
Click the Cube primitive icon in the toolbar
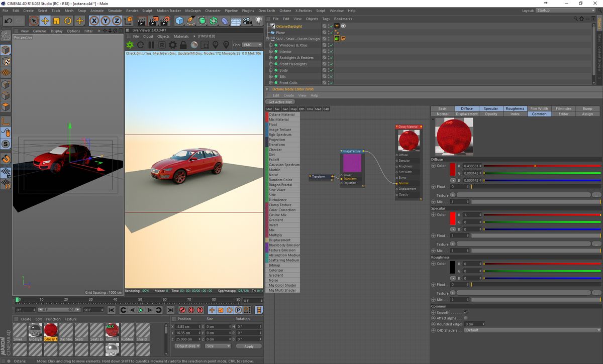coord(178,21)
